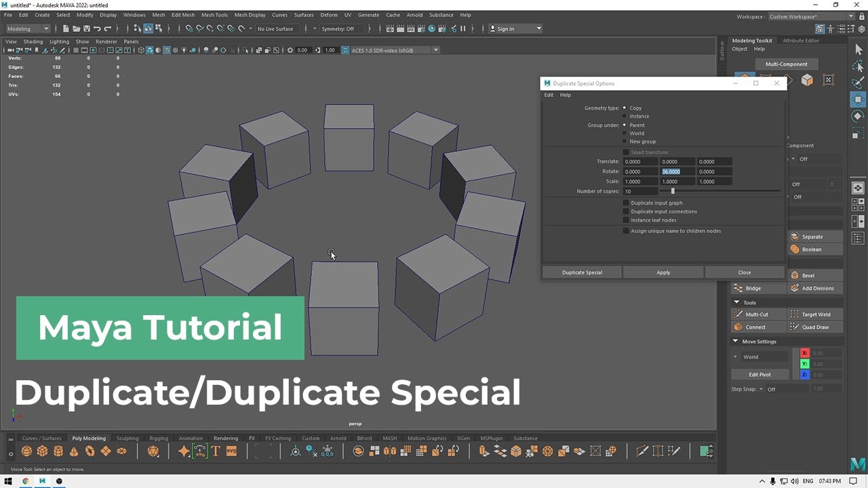Select Group under New group radio button
Image resolution: width=868 pixels, height=488 pixels.
pyautogui.click(x=625, y=142)
